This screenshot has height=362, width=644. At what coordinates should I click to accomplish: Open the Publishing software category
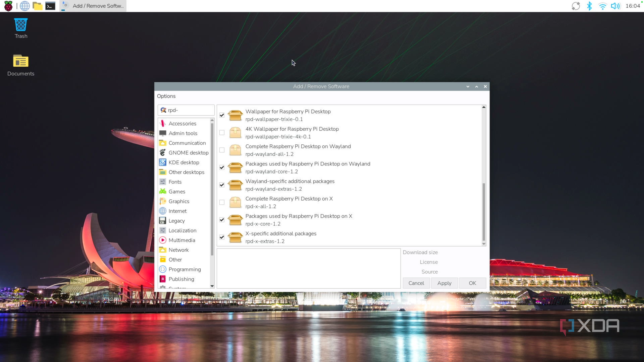[181, 279]
